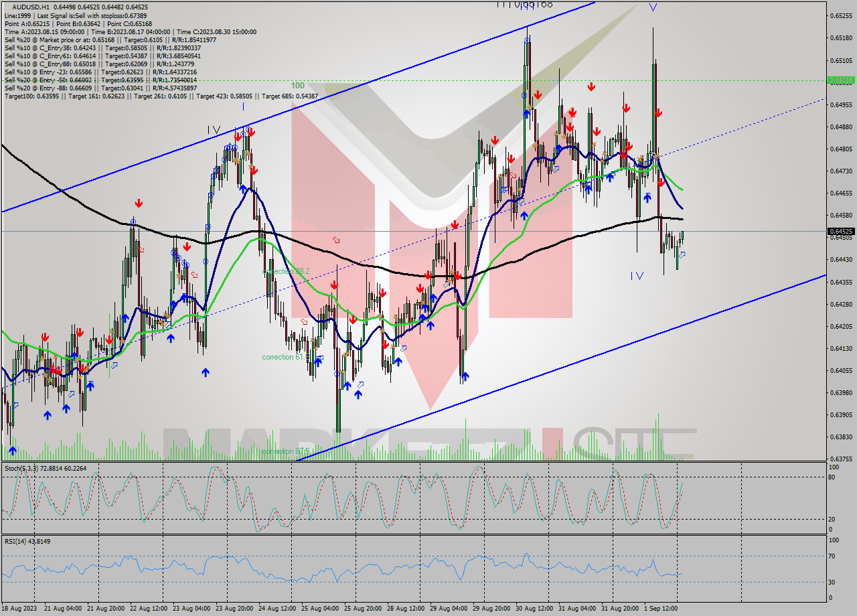Click the '21 Aug 20:00' time axis label
This screenshot has width=857, height=616.
pyautogui.click(x=106, y=608)
